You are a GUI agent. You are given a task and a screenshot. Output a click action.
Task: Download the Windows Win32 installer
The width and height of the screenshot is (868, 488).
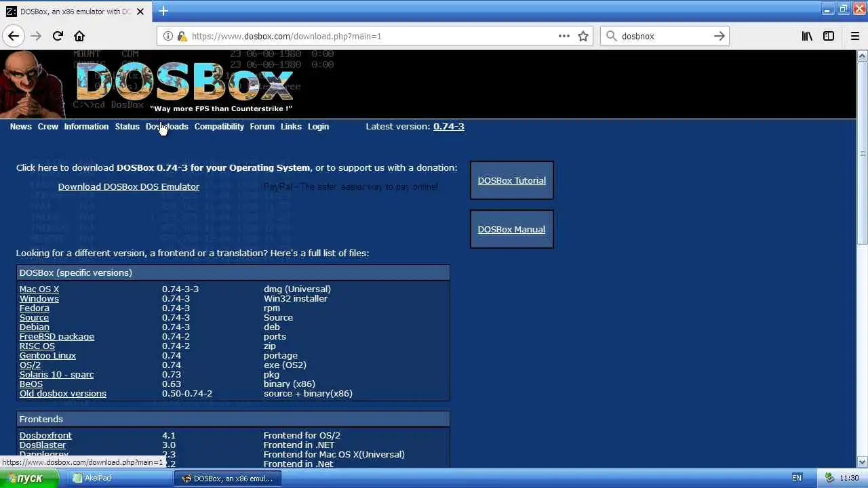pos(39,298)
